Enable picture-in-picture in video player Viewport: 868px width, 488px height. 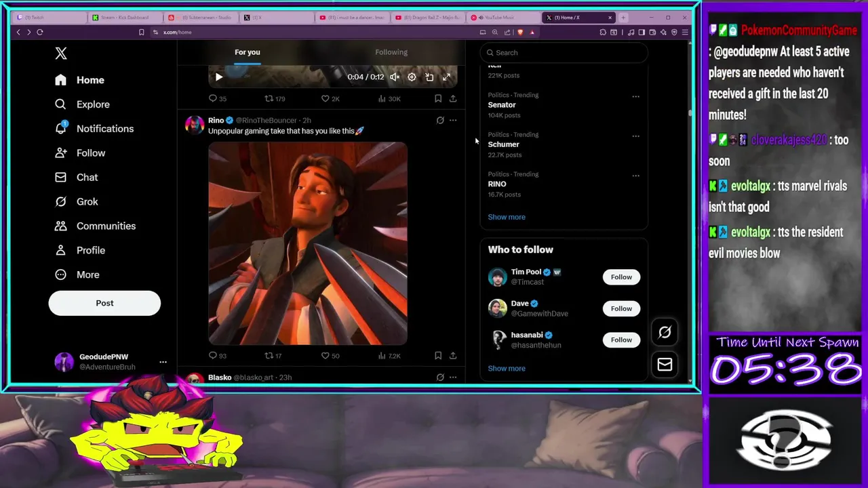coord(429,77)
